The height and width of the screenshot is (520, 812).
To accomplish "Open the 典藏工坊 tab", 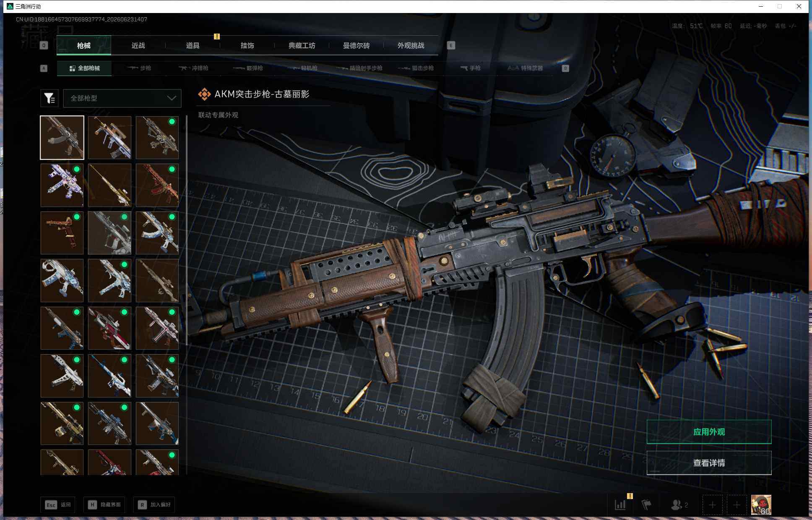I will point(302,45).
